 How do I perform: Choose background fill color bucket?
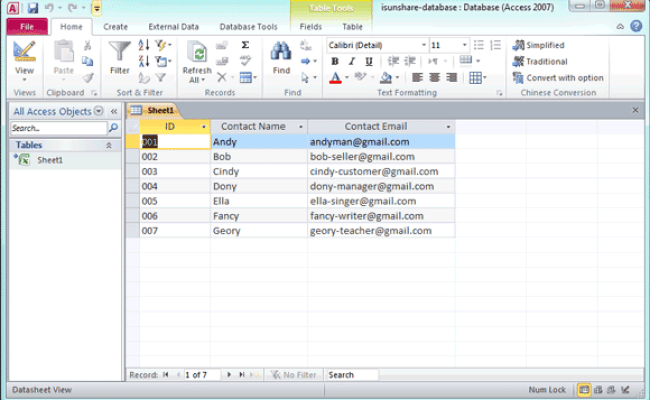click(x=386, y=78)
